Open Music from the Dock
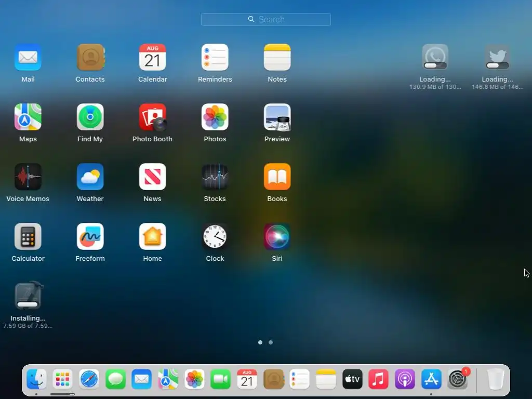 tap(379, 379)
